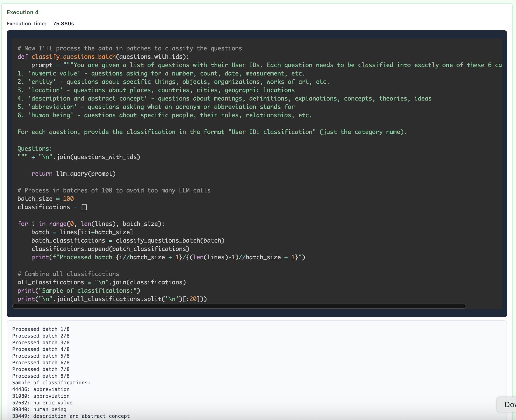This screenshot has width=516, height=420.
Task: Click the batch_size value 100 in code
Action: [x=68, y=199]
